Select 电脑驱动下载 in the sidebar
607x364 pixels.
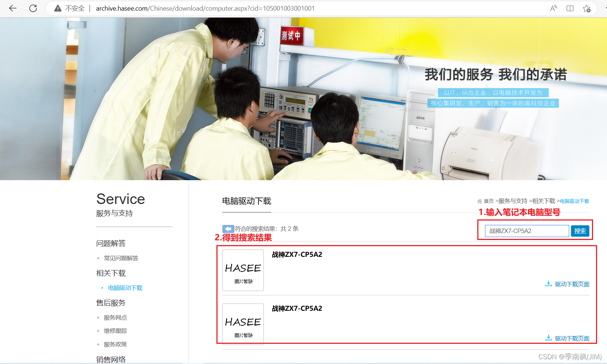125,288
